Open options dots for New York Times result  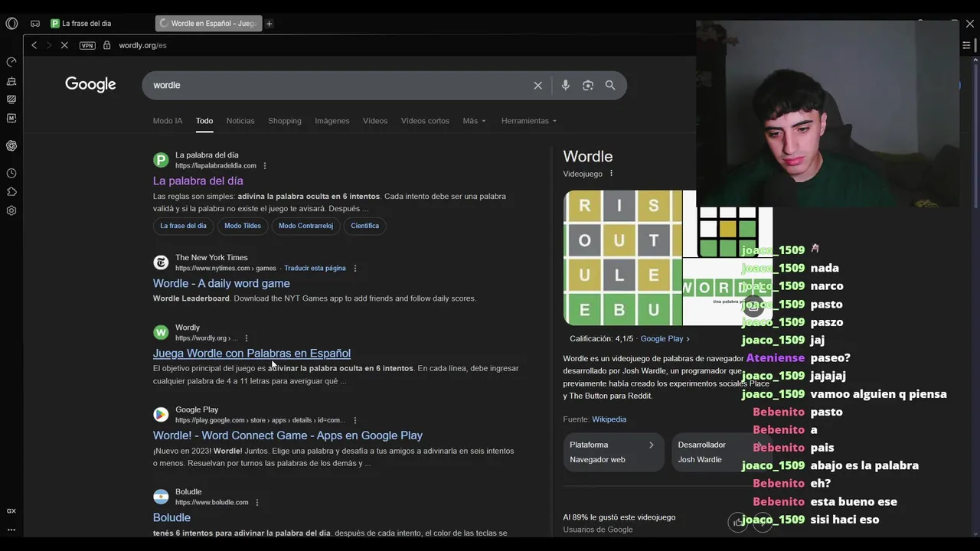354,269
